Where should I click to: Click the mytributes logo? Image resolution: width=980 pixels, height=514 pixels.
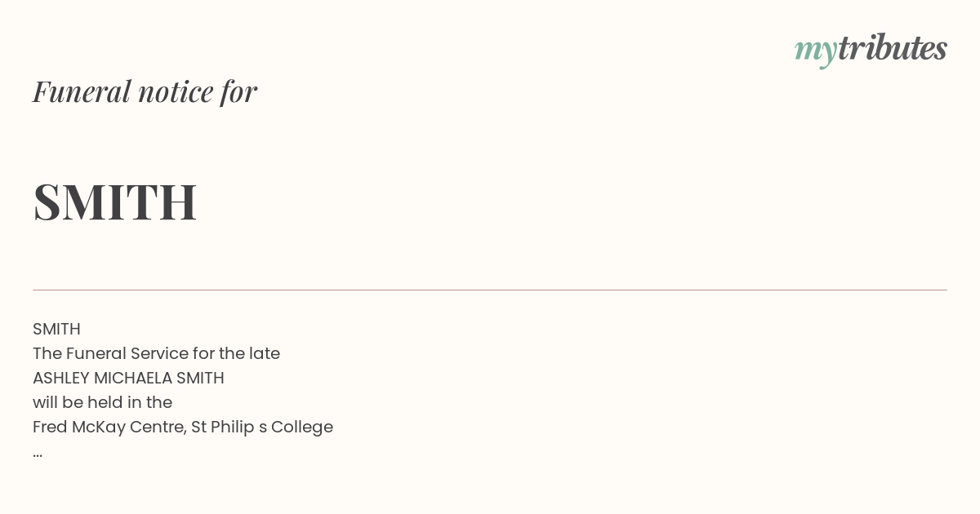coord(871,50)
